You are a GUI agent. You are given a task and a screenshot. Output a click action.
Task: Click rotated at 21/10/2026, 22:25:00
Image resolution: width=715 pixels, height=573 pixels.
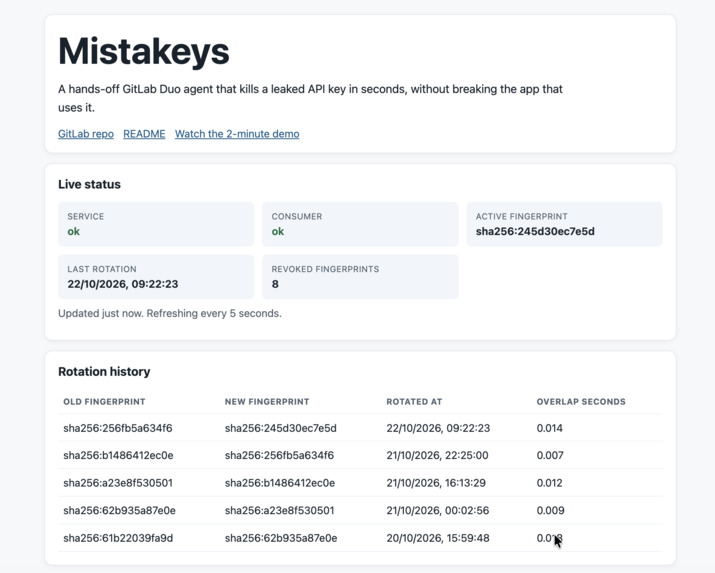[437, 455]
